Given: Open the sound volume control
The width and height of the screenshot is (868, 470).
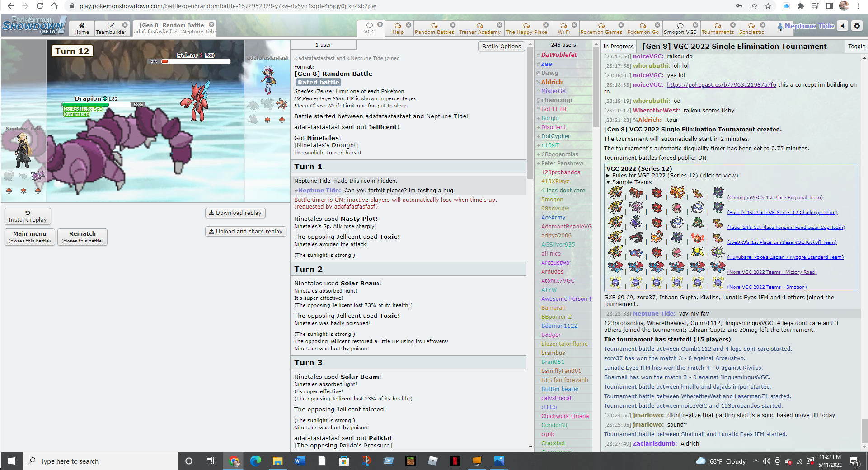Looking at the screenshot, I should [x=843, y=26].
